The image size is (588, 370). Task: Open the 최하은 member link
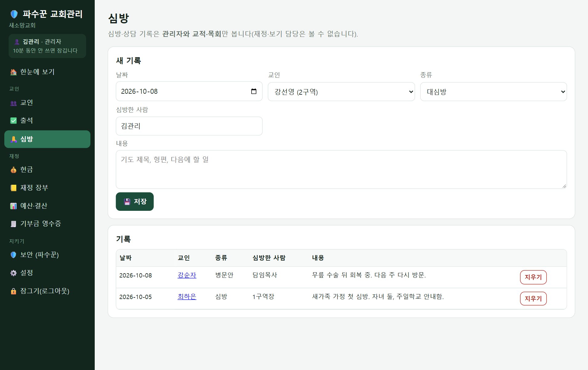187,297
